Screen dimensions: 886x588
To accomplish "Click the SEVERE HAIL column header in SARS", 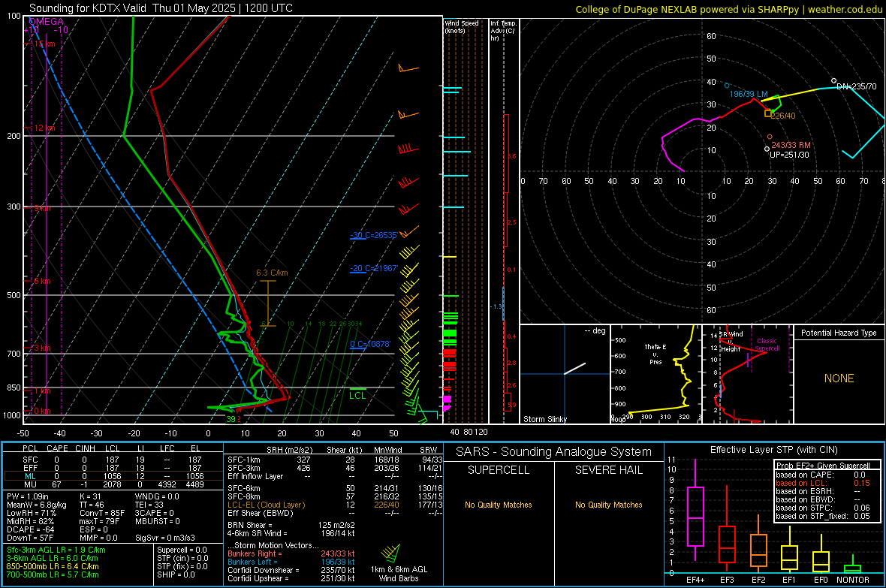I will 608,470.
